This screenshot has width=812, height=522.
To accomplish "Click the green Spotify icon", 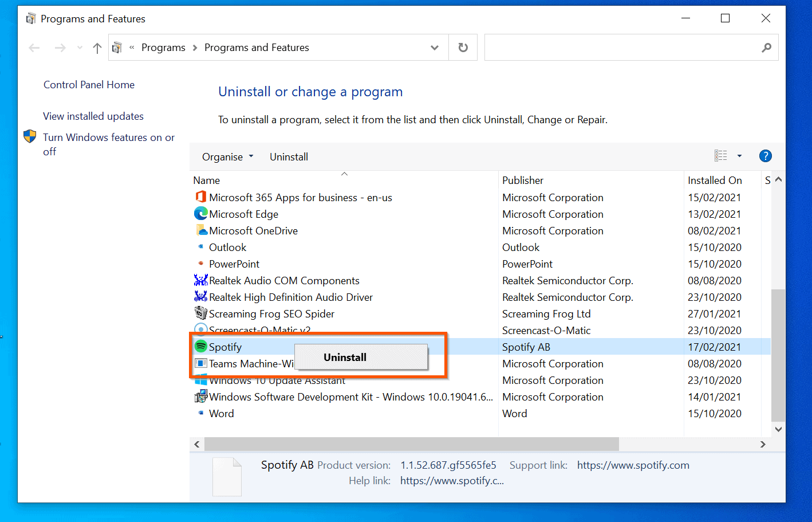I will pos(200,347).
